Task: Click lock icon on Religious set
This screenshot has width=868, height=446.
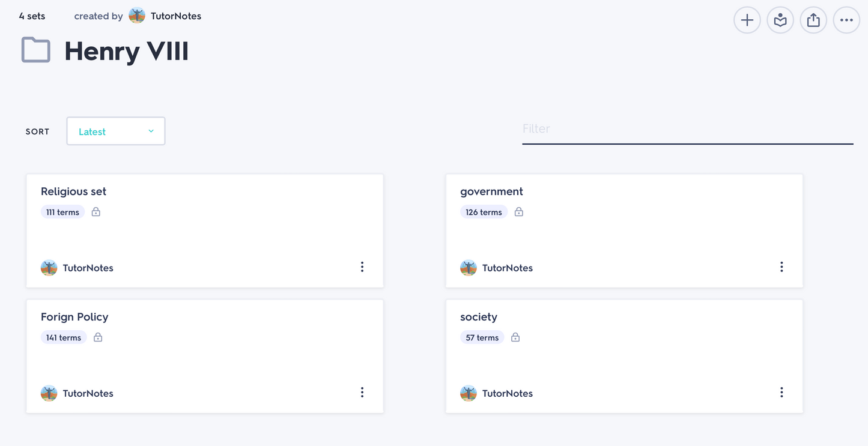Action: 96,212
